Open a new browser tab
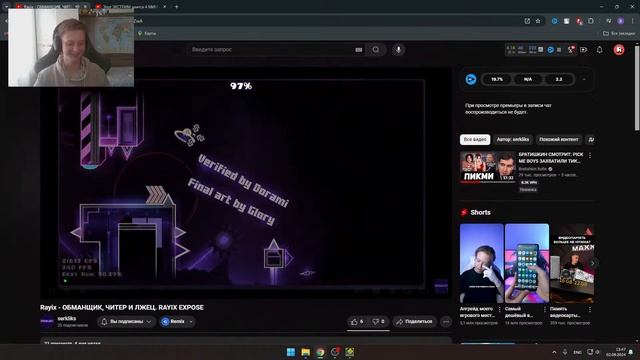This screenshot has height=360, width=640. 176,7
